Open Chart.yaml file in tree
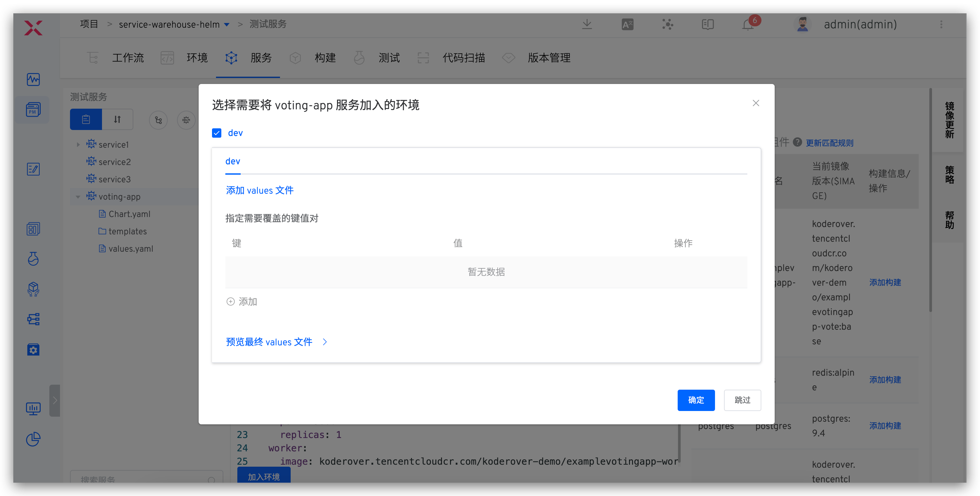 tap(129, 214)
